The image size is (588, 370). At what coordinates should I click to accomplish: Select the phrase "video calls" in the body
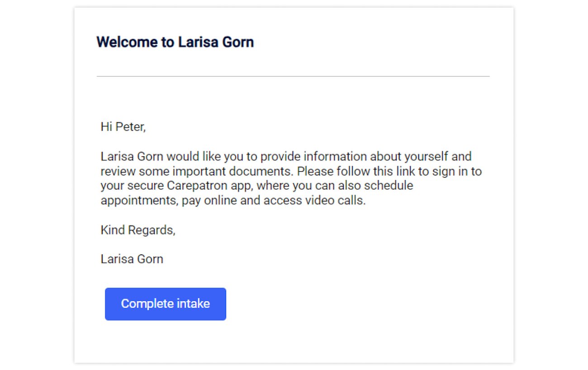click(x=335, y=201)
